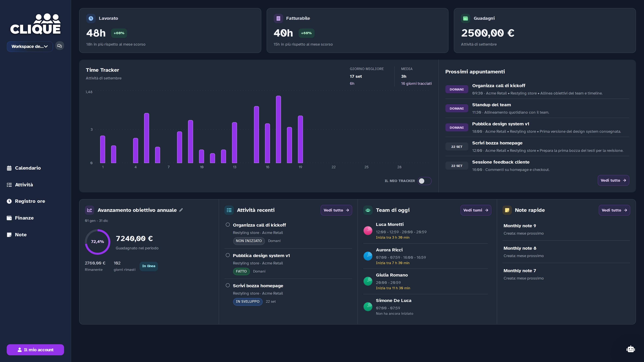Open Monthly note 8

pos(566,252)
